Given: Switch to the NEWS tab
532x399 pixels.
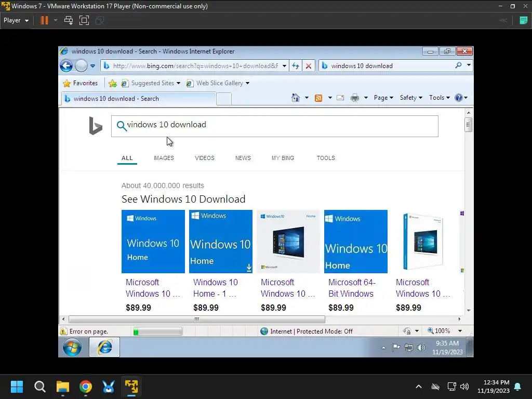Looking at the screenshot, I should click(243, 158).
